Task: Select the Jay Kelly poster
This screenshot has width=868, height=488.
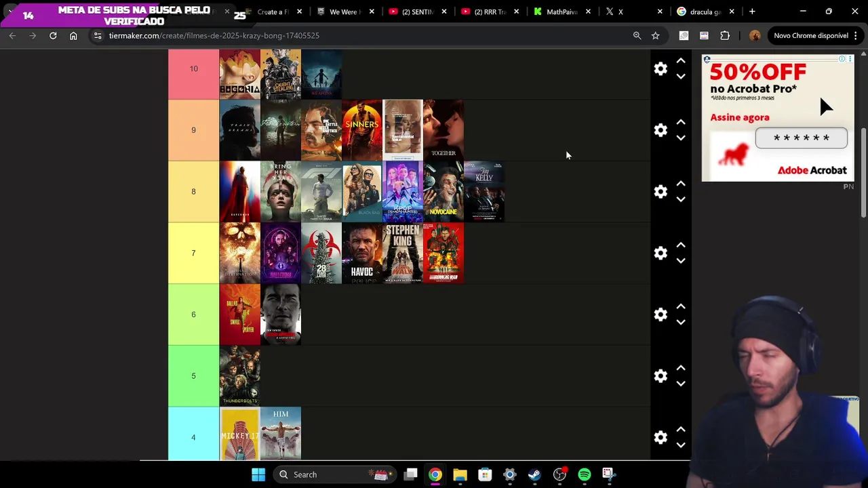Action: coord(484,192)
